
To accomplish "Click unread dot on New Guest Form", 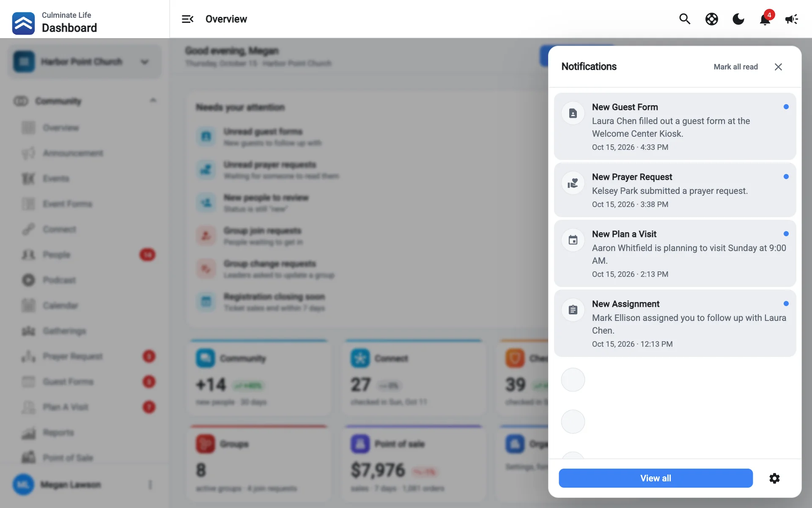I will [x=786, y=107].
